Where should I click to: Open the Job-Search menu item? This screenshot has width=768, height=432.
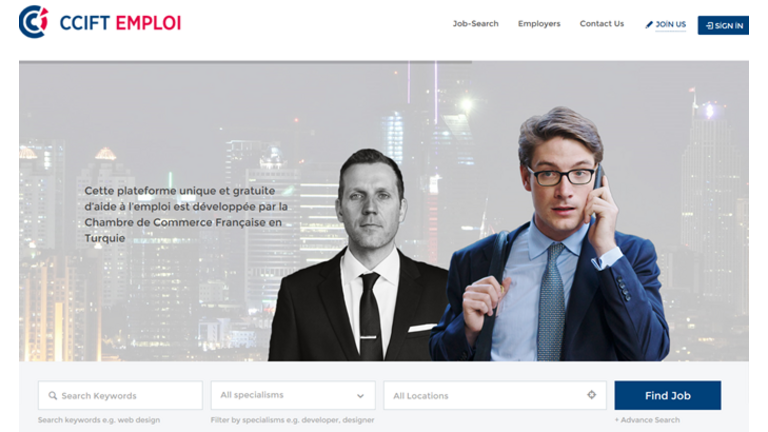click(x=475, y=24)
